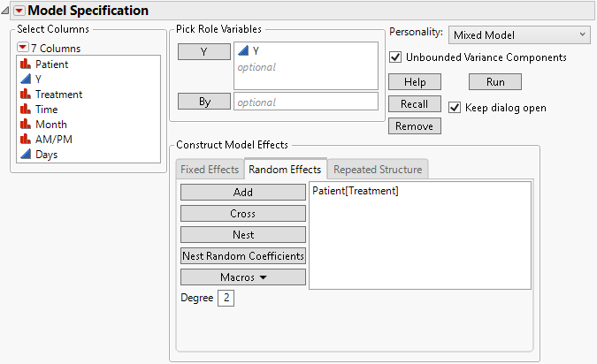Click the continuous icon beside Days column
The width and height of the screenshot is (597, 364).
point(25,155)
